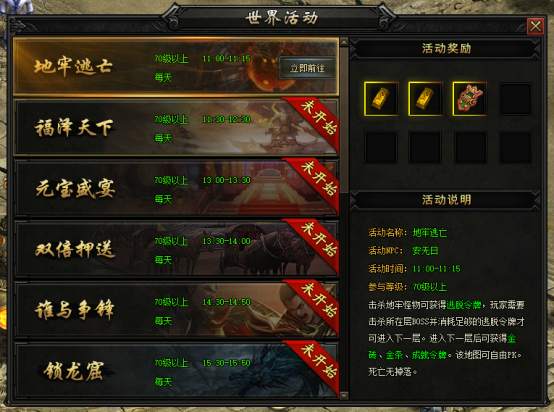
Task: Choose the 双倍押送 activity entry
Action: pos(176,249)
